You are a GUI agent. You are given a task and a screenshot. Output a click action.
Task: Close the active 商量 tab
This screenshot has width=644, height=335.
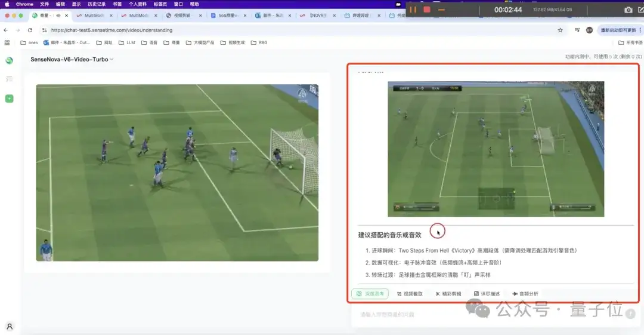click(x=67, y=16)
